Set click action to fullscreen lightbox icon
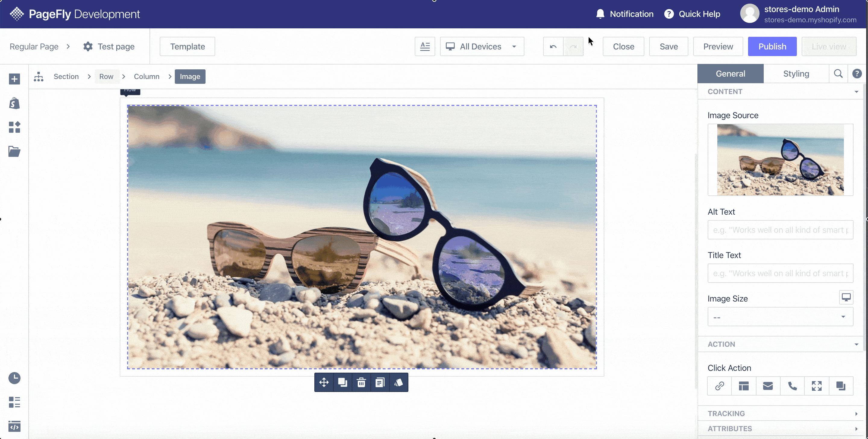Screen dimensions: 868x439 (x=816, y=386)
